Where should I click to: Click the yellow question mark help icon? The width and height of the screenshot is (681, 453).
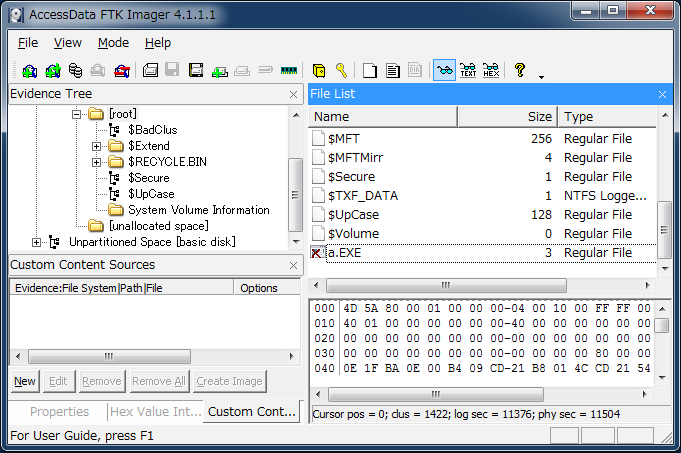(x=519, y=70)
